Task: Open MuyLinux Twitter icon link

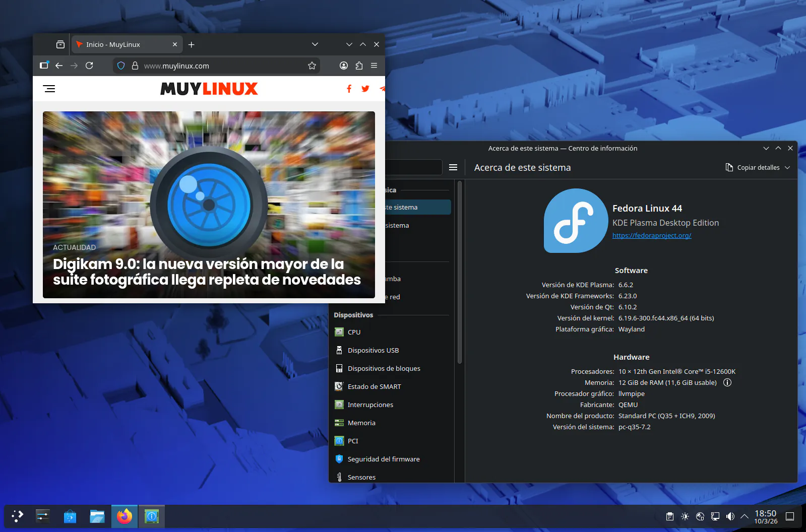Action: [x=365, y=89]
